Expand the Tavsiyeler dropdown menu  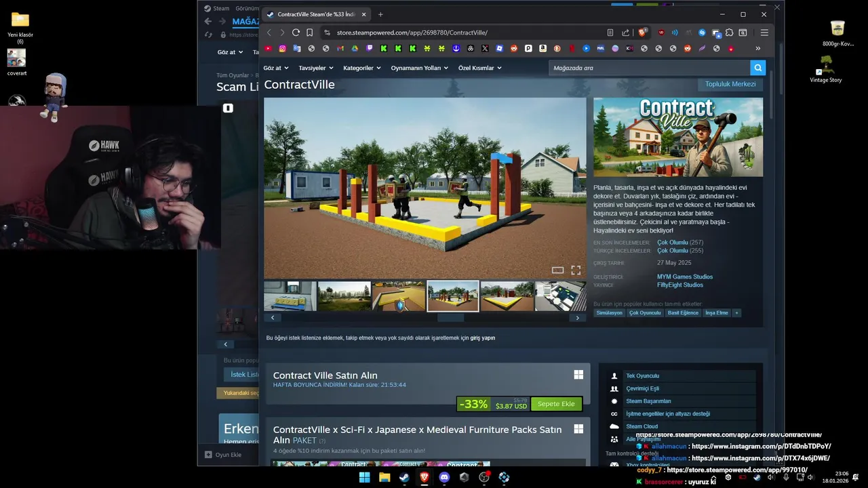click(x=316, y=68)
